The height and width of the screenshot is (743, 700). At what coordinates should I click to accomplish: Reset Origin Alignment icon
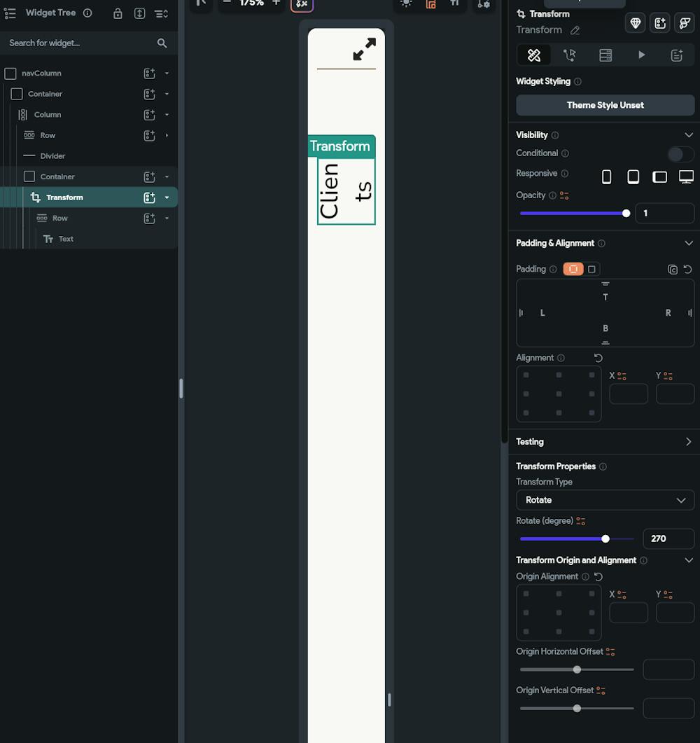[598, 576]
